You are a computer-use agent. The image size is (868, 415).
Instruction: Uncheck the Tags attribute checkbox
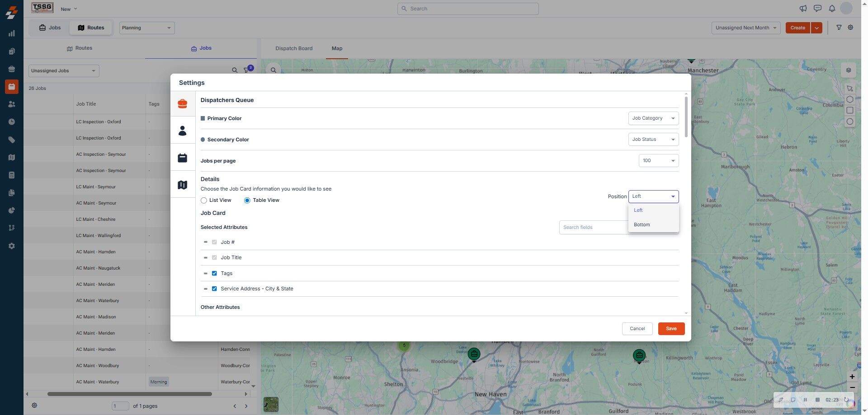pos(214,273)
